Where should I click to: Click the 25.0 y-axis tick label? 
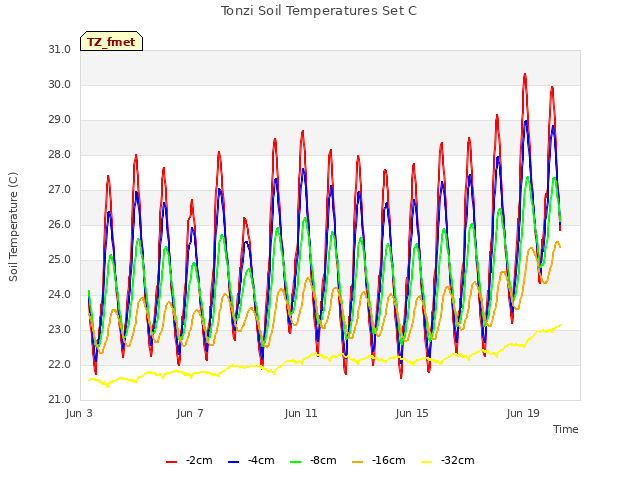[x=60, y=260]
